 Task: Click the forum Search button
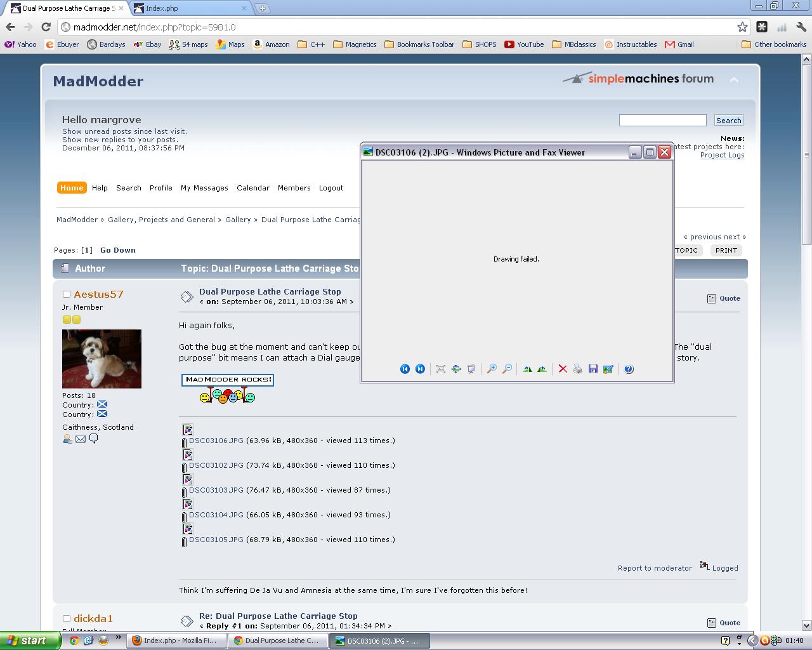(x=728, y=121)
